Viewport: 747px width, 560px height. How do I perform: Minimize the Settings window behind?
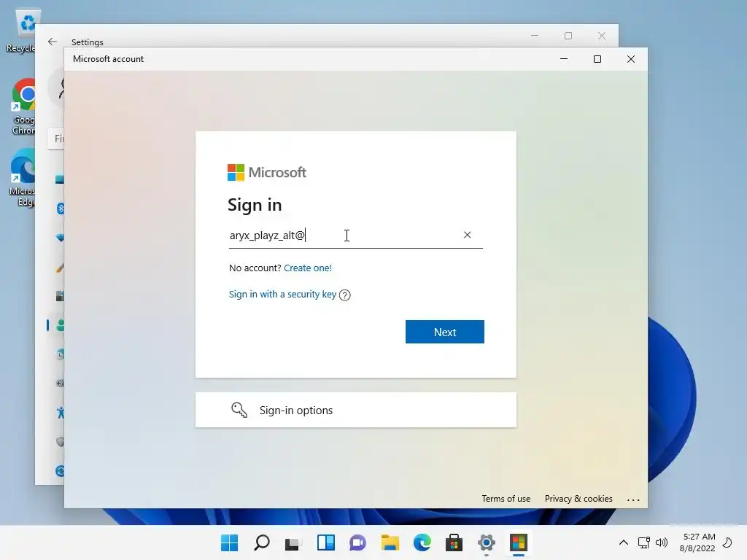(535, 36)
